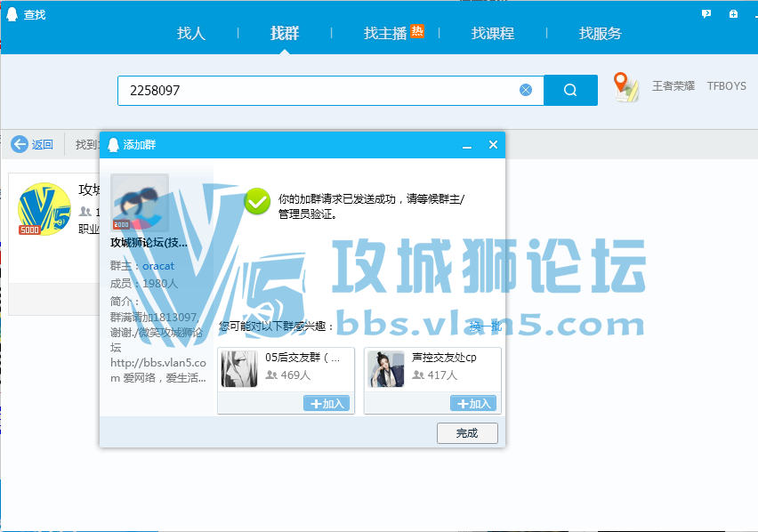This screenshot has height=532, width=758.
Task: Click the 05后交友群 avatar thumbnail
Action: [239, 368]
